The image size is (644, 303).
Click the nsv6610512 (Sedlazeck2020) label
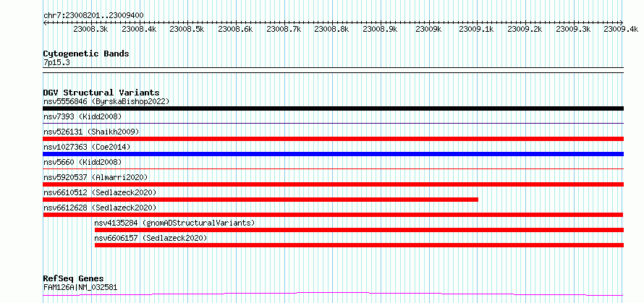(100, 192)
